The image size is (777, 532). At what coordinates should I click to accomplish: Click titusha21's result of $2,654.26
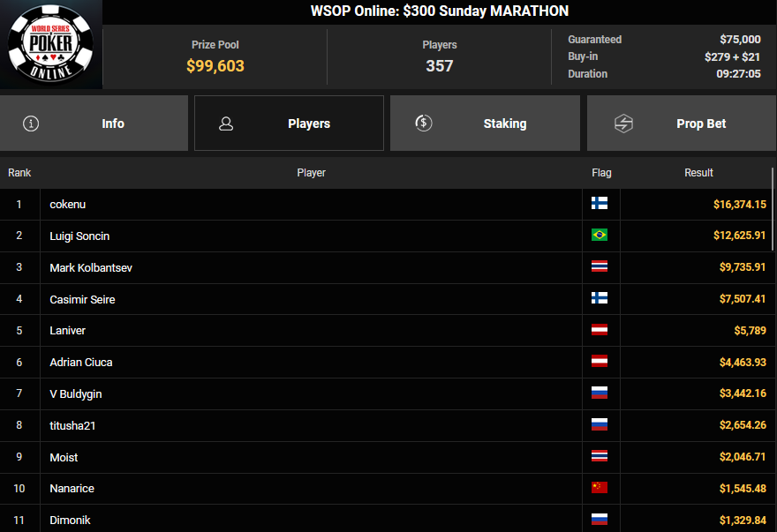[x=743, y=425]
